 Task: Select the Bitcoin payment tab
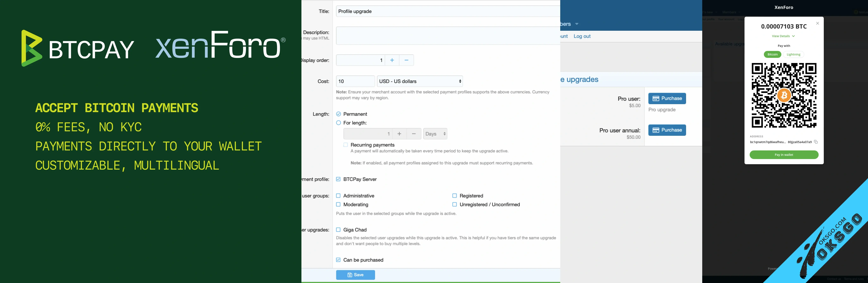(x=772, y=55)
